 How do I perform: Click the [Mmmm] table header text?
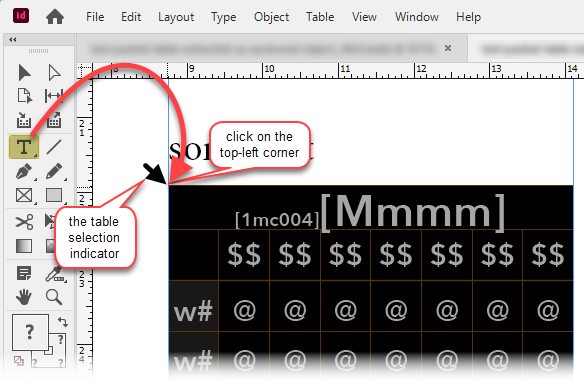(413, 212)
